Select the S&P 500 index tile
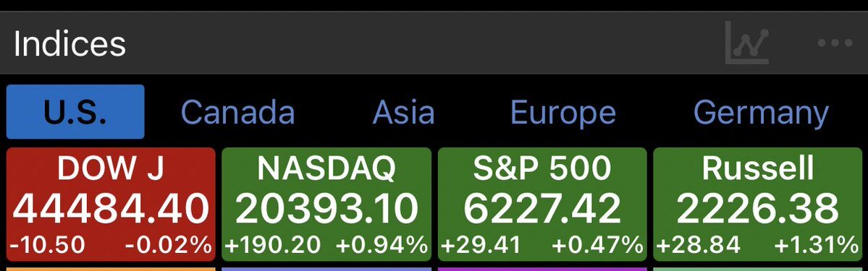The image size is (868, 271). (542, 204)
